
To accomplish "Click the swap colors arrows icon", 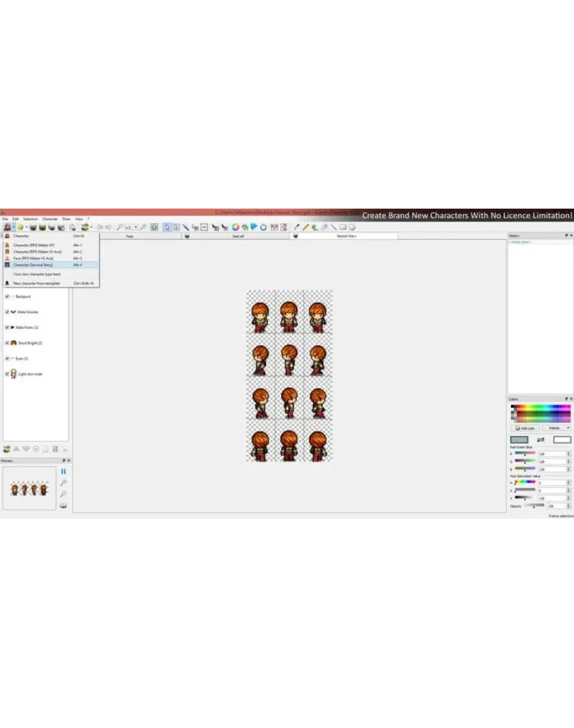I will click(x=541, y=439).
